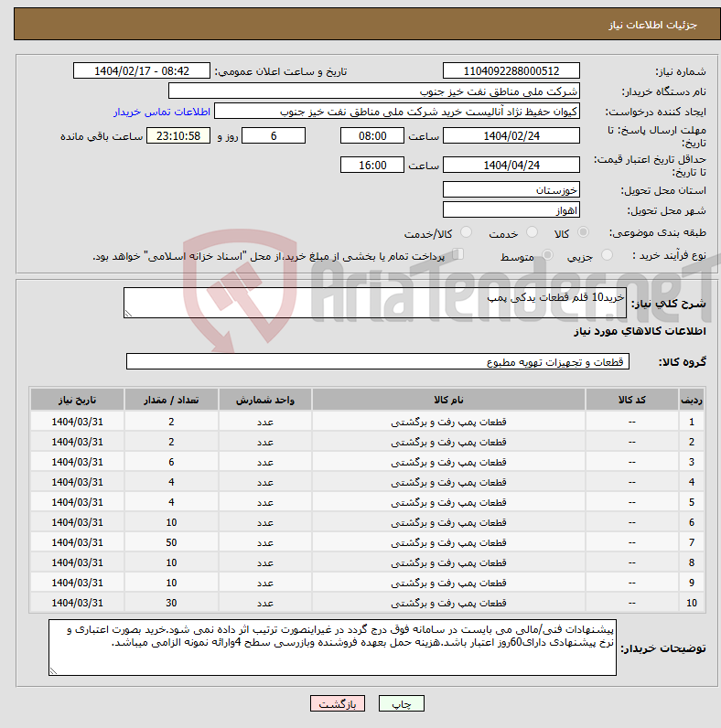This screenshot has width=721, height=728.
Task: Click the اطلاعات کالاهای مورد نیاز heading
Action: 640,331
